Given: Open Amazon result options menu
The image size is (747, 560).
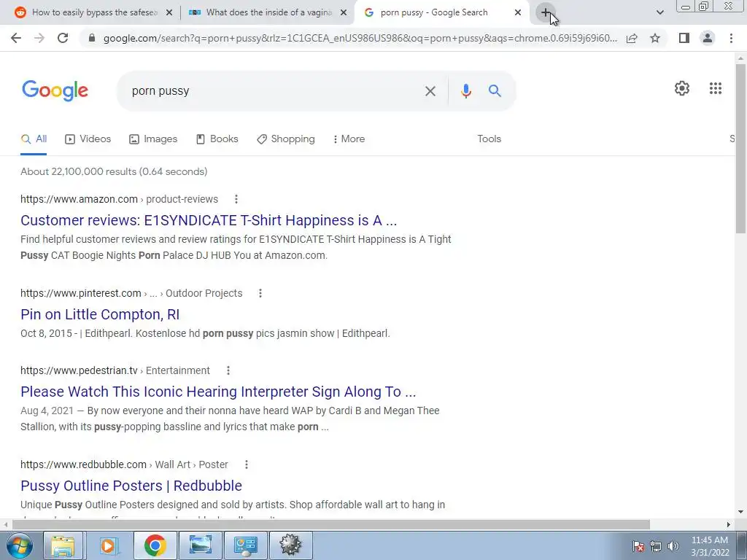Looking at the screenshot, I should pyautogui.click(x=236, y=199).
